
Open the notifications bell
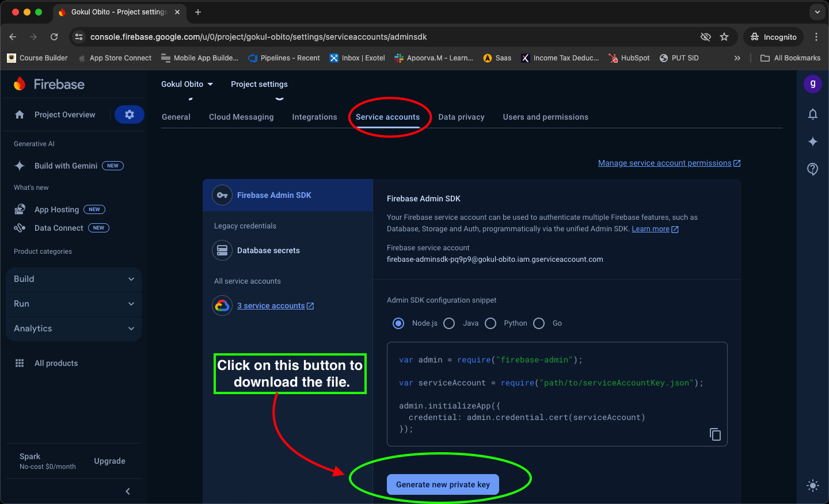click(x=812, y=114)
